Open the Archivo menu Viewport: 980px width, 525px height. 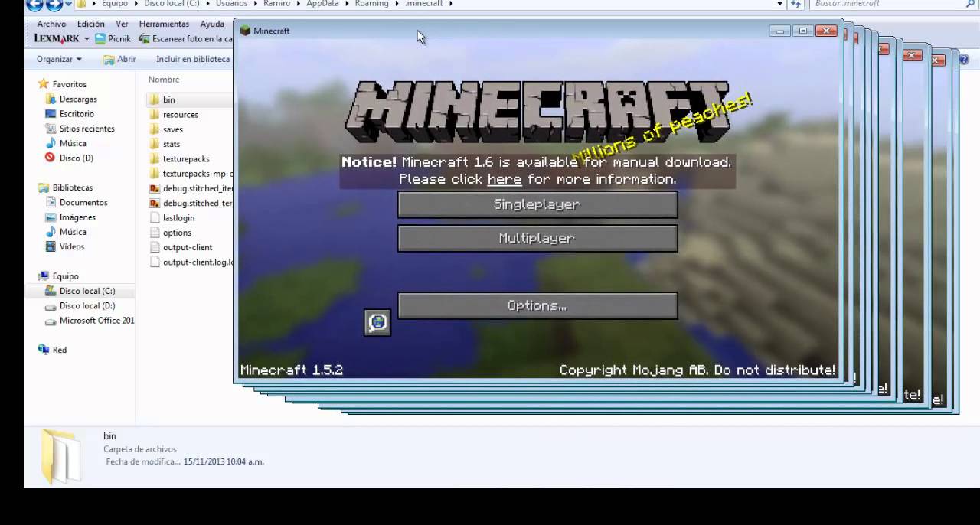pos(51,24)
